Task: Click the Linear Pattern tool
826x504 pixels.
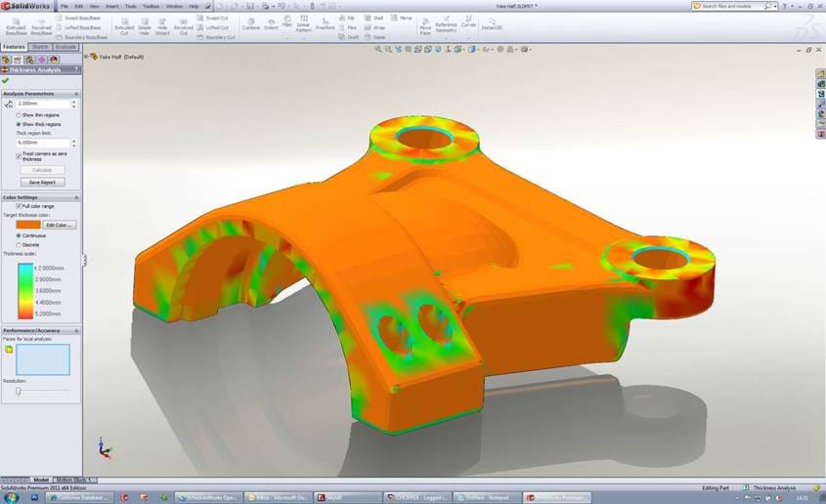Action: (x=303, y=24)
